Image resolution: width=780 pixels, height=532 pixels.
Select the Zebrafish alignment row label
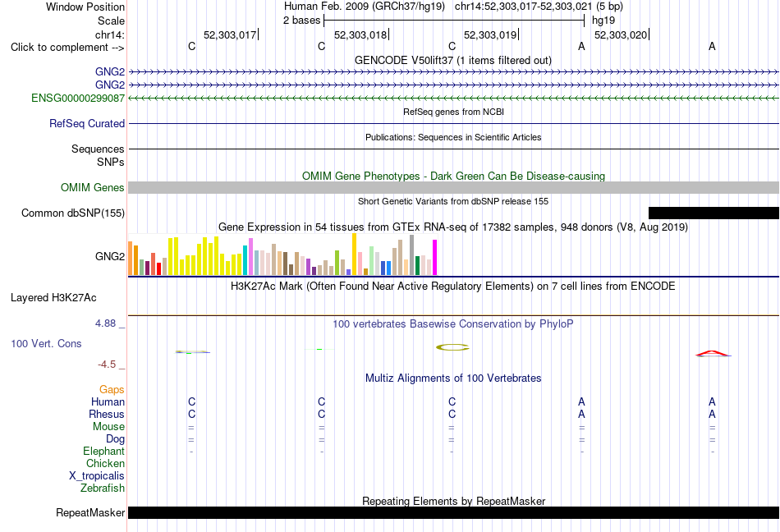103,488
